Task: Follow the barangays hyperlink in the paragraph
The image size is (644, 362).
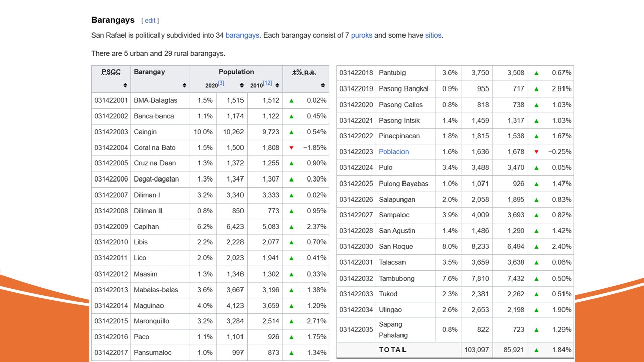Action: 243,35
